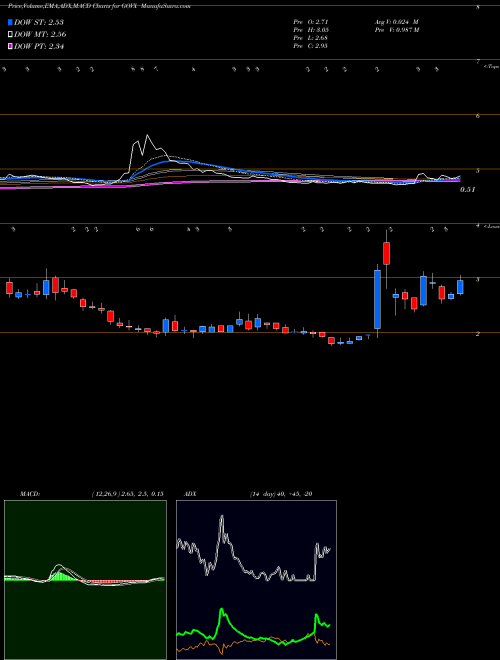Click the white DOW MT legend swatch
The image size is (500, 660).
(x=10, y=35)
